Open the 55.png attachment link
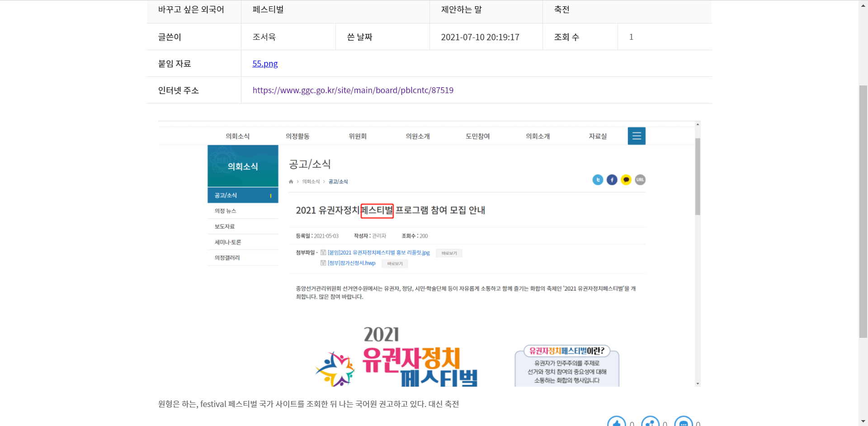 pyautogui.click(x=265, y=64)
